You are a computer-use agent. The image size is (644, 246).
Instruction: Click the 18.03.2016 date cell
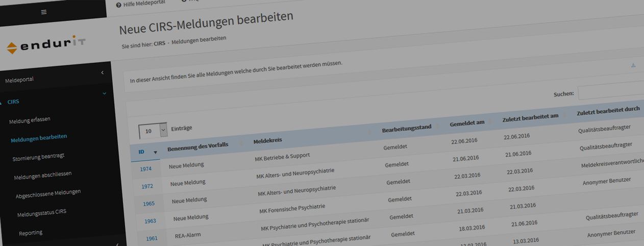472,228
